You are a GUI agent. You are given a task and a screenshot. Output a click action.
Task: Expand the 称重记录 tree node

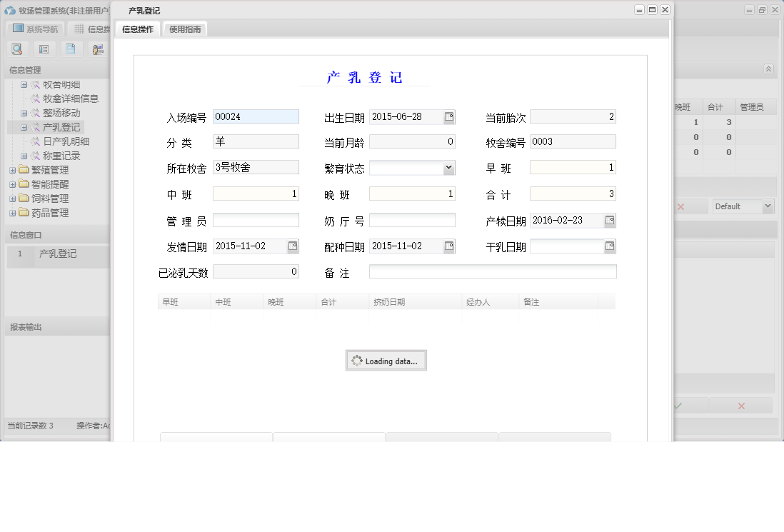[x=25, y=156]
